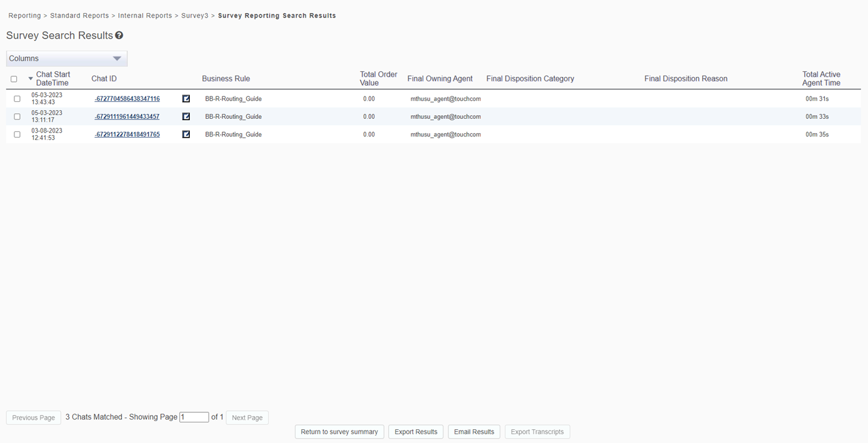The height and width of the screenshot is (443, 868).
Task: Click the Email Results button
Action: coord(474,432)
